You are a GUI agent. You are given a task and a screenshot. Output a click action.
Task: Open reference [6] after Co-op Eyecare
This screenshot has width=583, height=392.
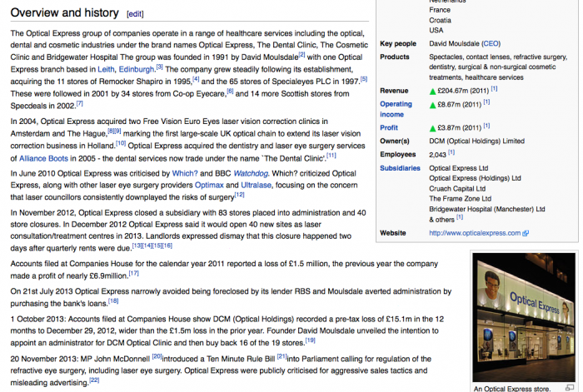coord(230,92)
